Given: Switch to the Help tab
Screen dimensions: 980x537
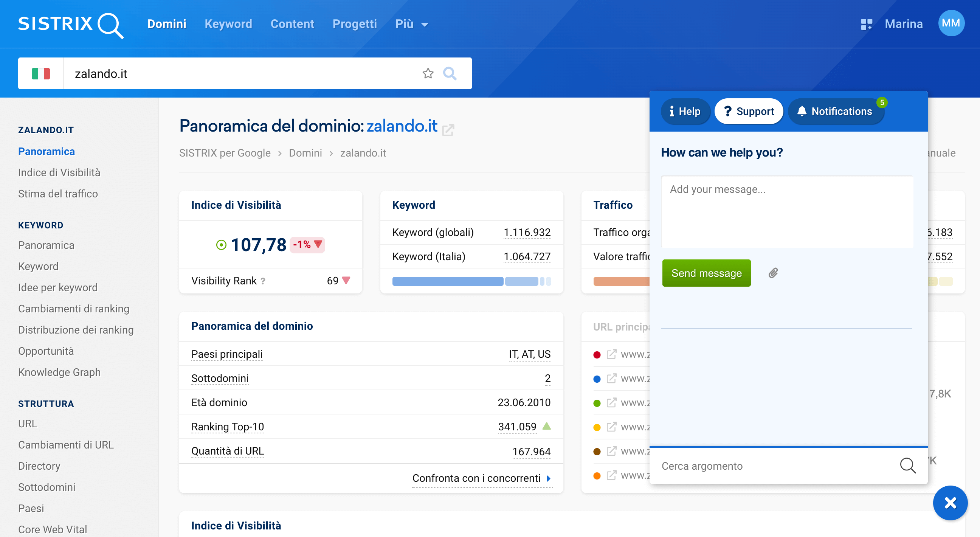Looking at the screenshot, I should (x=685, y=111).
